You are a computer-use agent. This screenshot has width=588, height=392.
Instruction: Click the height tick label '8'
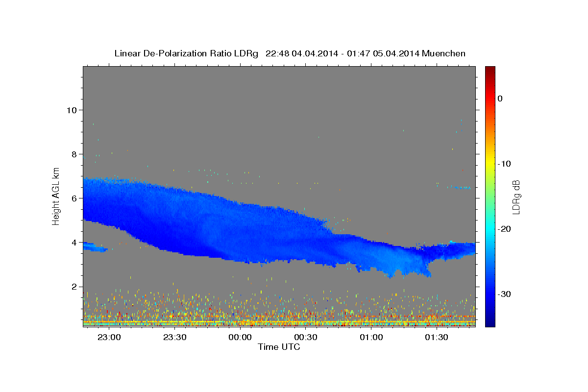point(74,154)
